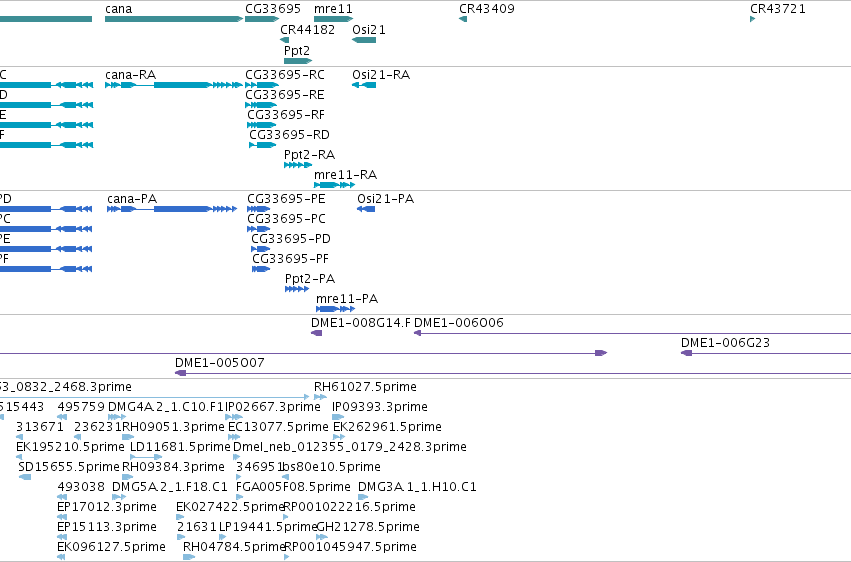The image size is (851, 562).
Task: Click the CG33695-PF protein label
Action: pos(290,259)
